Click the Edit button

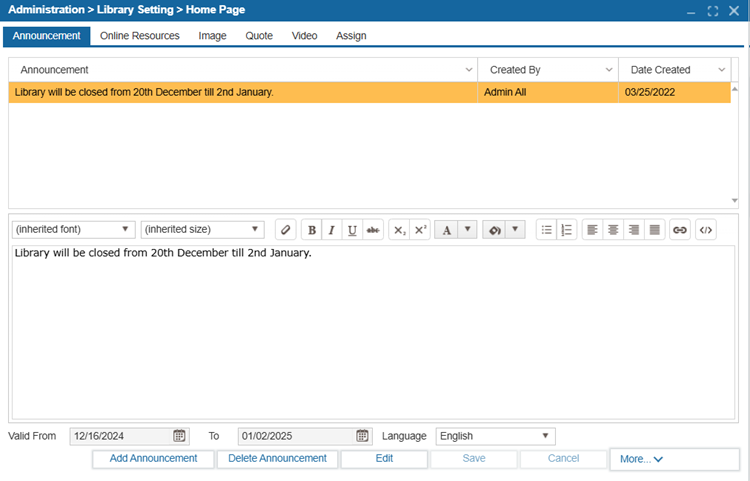click(384, 459)
